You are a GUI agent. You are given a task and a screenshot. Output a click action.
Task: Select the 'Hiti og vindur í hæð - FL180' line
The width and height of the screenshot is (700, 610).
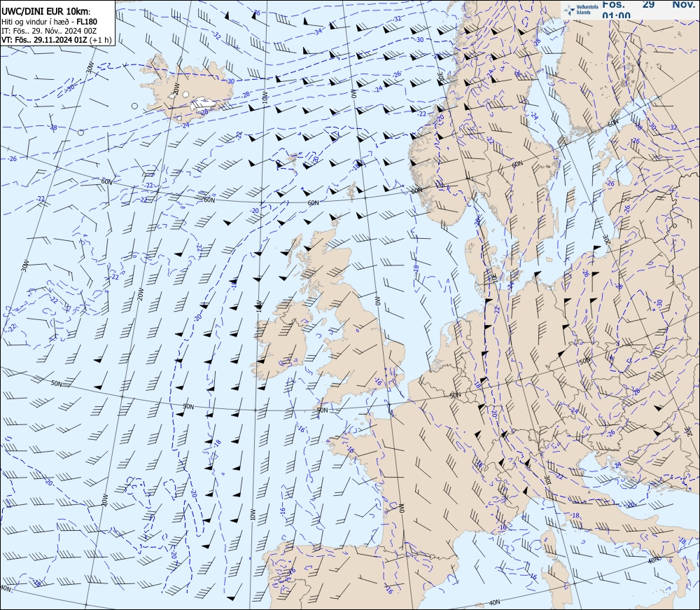click(49, 22)
